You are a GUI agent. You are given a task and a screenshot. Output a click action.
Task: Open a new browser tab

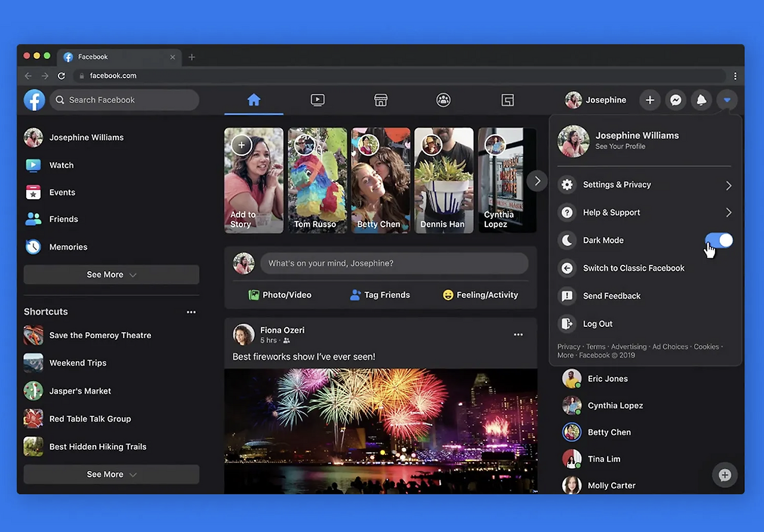(x=192, y=57)
